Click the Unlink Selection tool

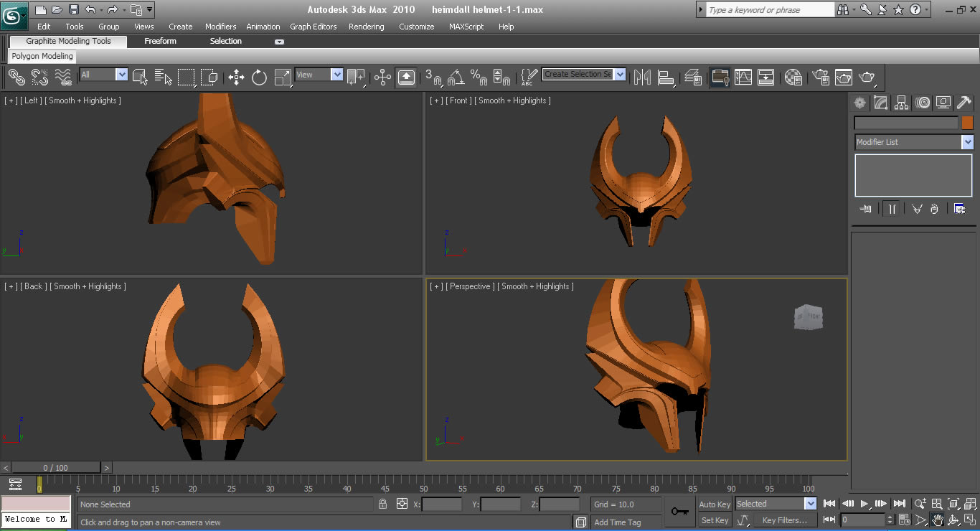click(39, 76)
